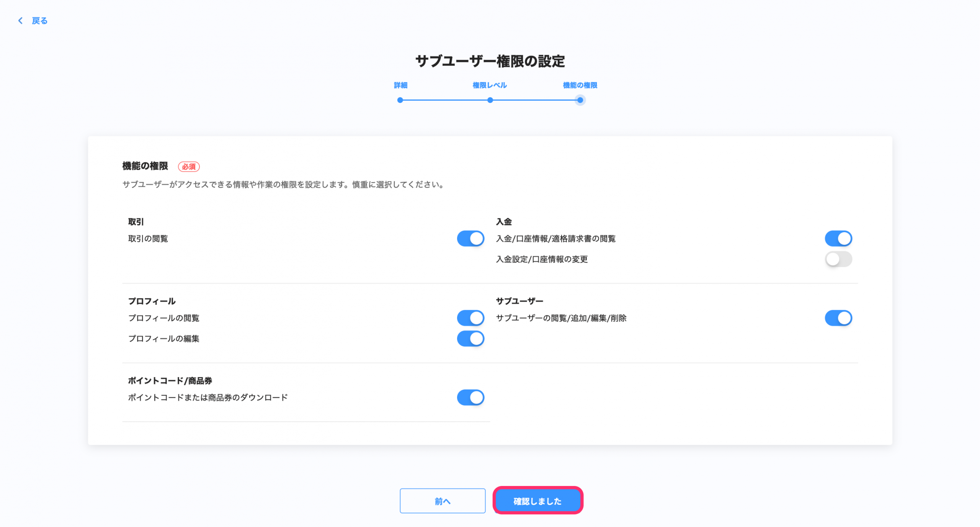Click the first progress dot under 詳細
The height and width of the screenshot is (527, 980).
[x=400, y=100]
